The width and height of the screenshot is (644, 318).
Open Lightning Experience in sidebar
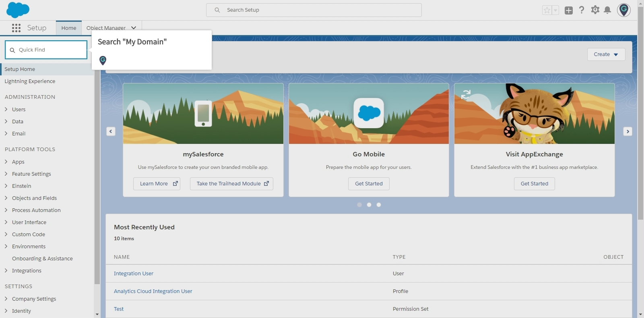(x=30, y=81)
